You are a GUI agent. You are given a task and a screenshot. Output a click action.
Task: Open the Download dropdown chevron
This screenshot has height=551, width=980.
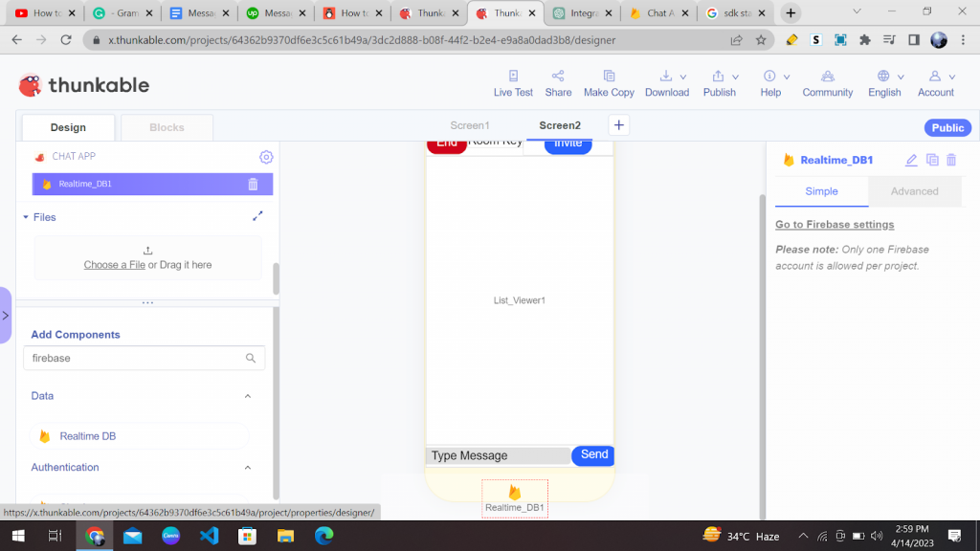tap(684, 77)
